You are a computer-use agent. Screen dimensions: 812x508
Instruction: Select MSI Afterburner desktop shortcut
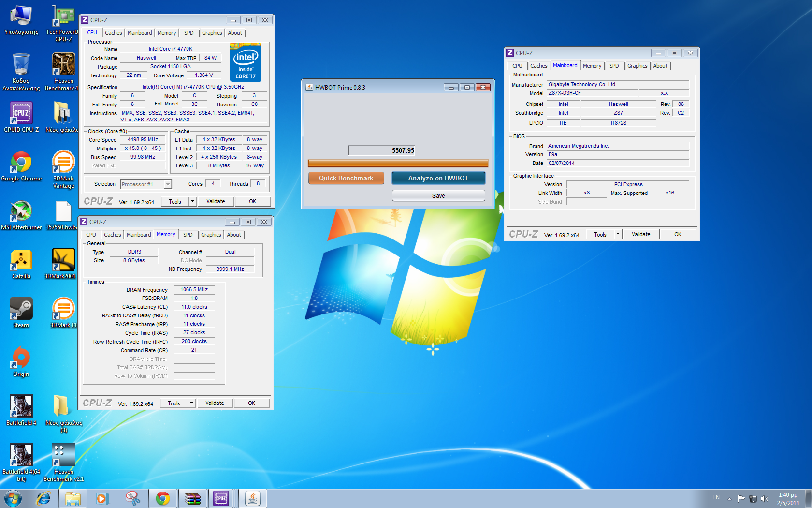pyautogui.click(x=21, y=215)
